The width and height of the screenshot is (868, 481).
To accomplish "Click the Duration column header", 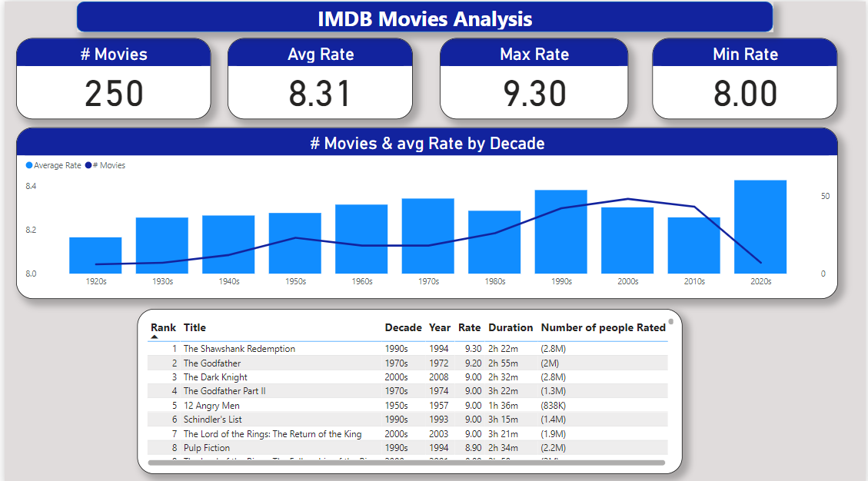I will (510, 327).
